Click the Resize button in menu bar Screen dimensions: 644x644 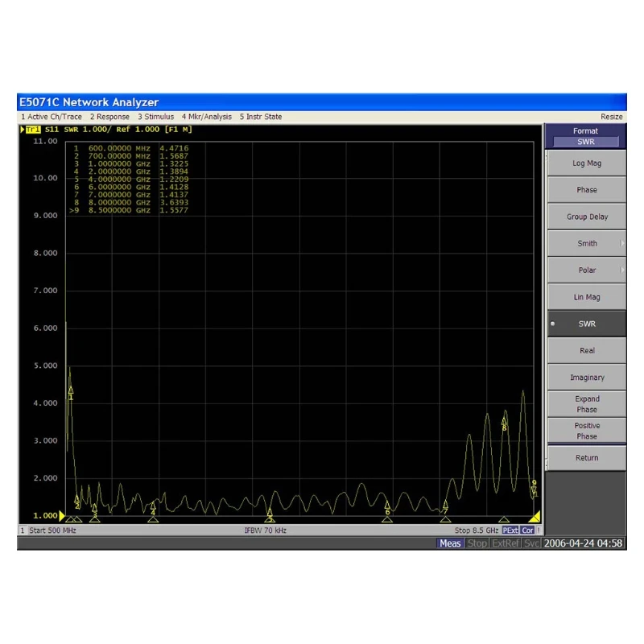coord(611,117)
